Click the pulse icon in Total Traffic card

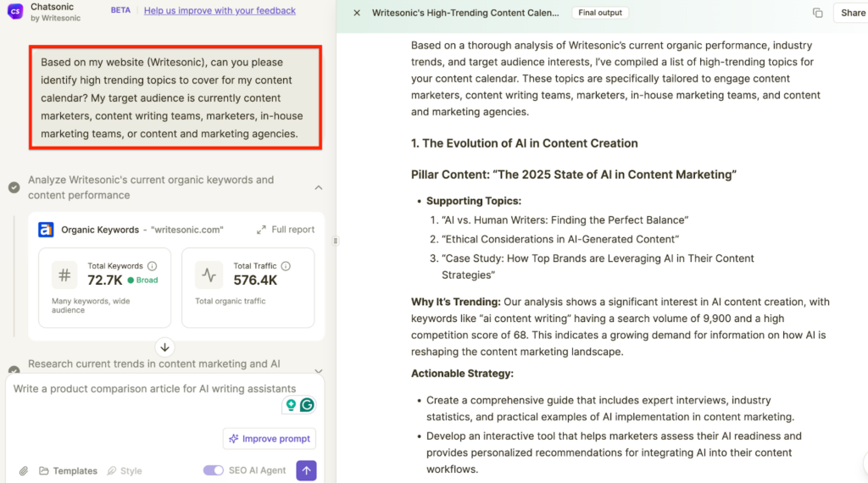click(209, 275)
